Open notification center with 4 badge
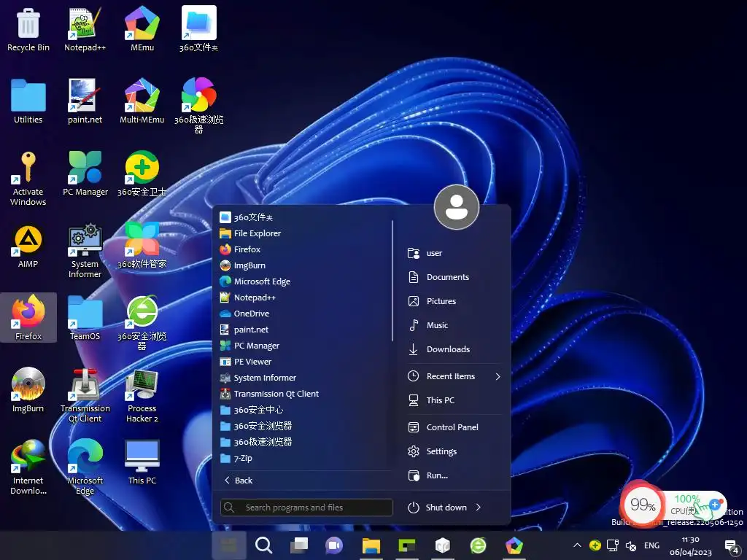This screenshot has height=560, width=747. (x=731, y=546)
